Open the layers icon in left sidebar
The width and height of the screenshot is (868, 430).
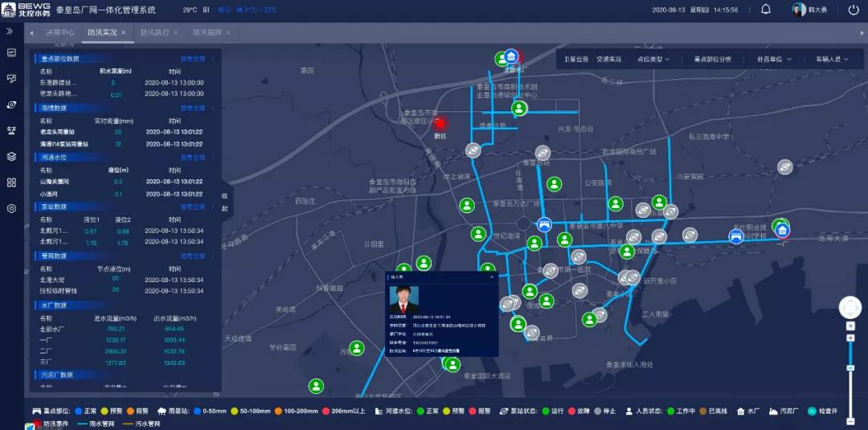(11, 156)
